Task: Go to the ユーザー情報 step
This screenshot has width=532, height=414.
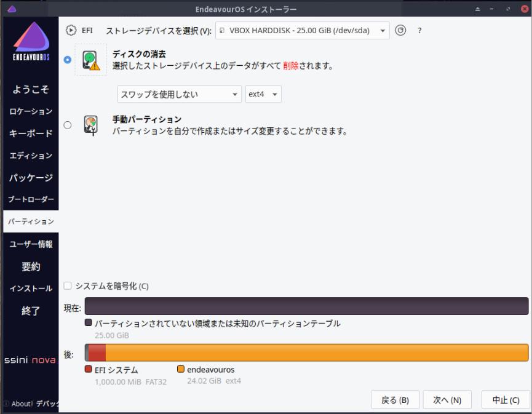Action: [x=31, y=244]
